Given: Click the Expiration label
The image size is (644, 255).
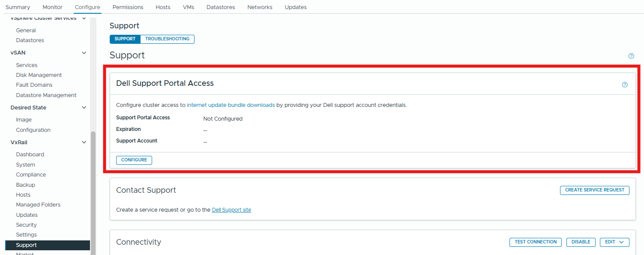Looking at the screenshot, I should pos(129,129).
